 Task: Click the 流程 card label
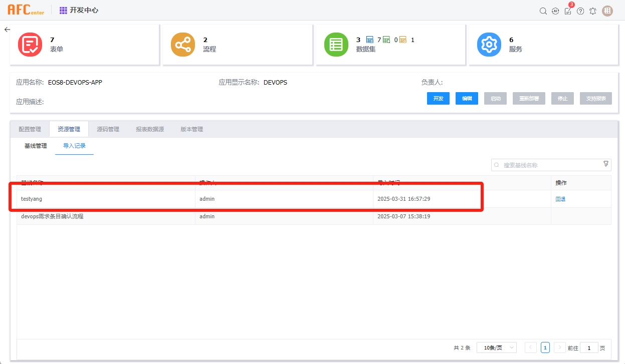click(210, 49)
